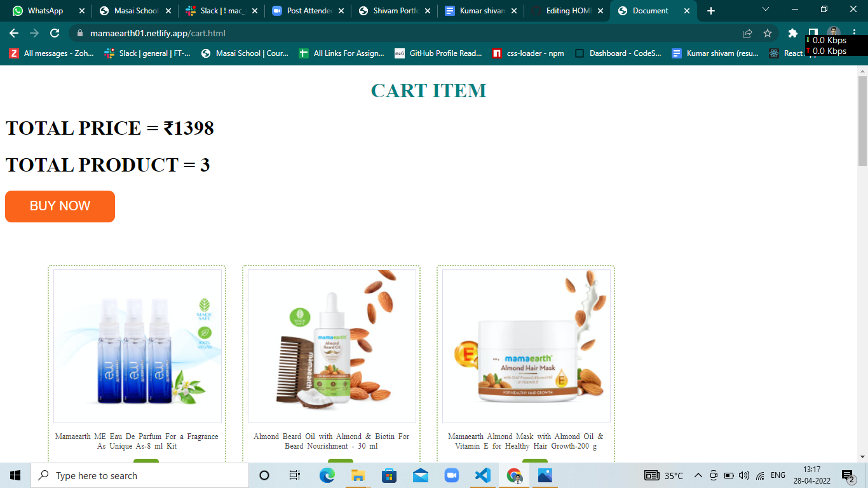
Task: Click the 'Mamaearth ME Eau De Parfum' product title
Action: 137,442
